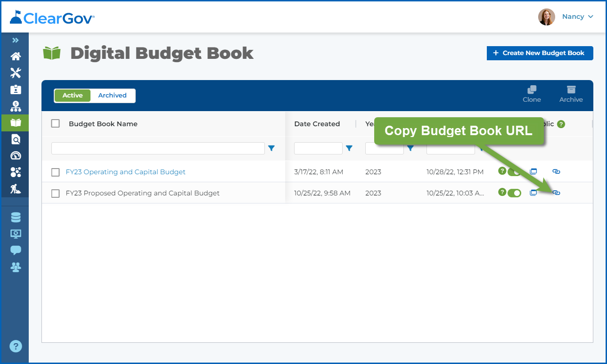Open the FY23 Operating and Capital Budget link
The width and height of the screenshot is (607, 364).
click(126, 172)
